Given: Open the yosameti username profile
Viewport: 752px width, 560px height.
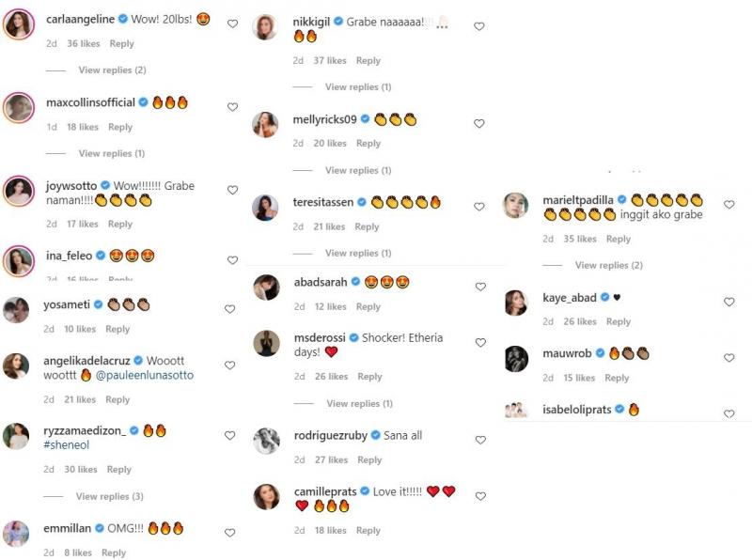Looking at the screenshot, I should [68, 305].
